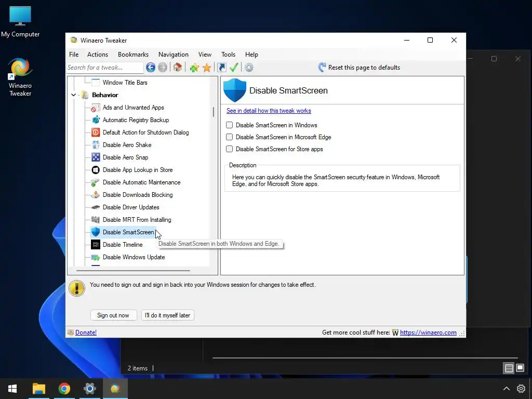Screen dimensions: 532x399
Task: Click the Ads and Unwanted Apps icon
Action: (x=96, y=108)
